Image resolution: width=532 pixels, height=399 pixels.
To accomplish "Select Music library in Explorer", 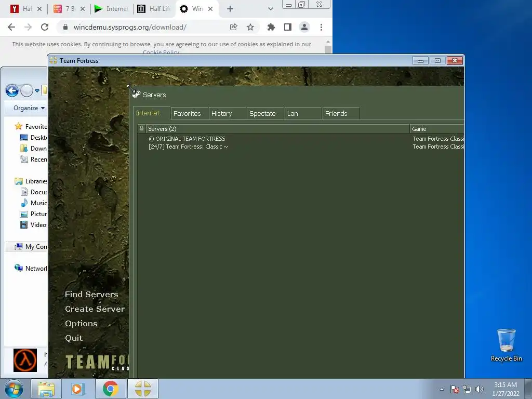I will click(x=33, y=203).
